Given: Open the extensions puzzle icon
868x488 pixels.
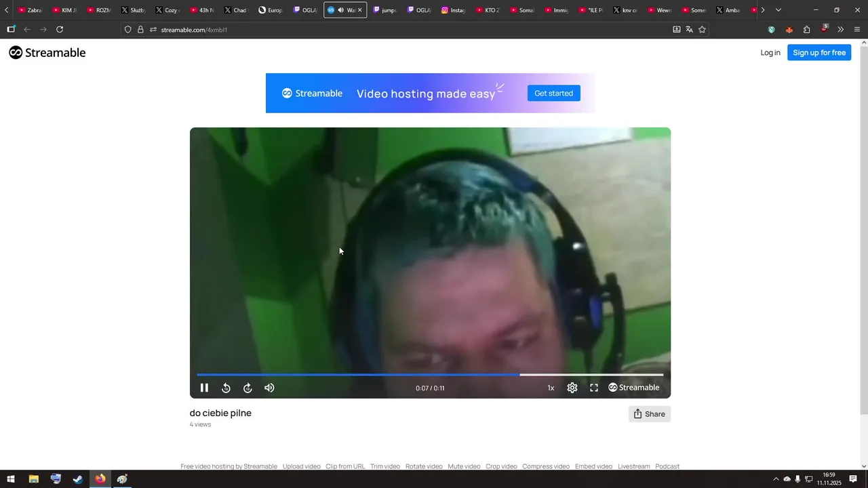Looking at the screenshot, I should 806,30.
